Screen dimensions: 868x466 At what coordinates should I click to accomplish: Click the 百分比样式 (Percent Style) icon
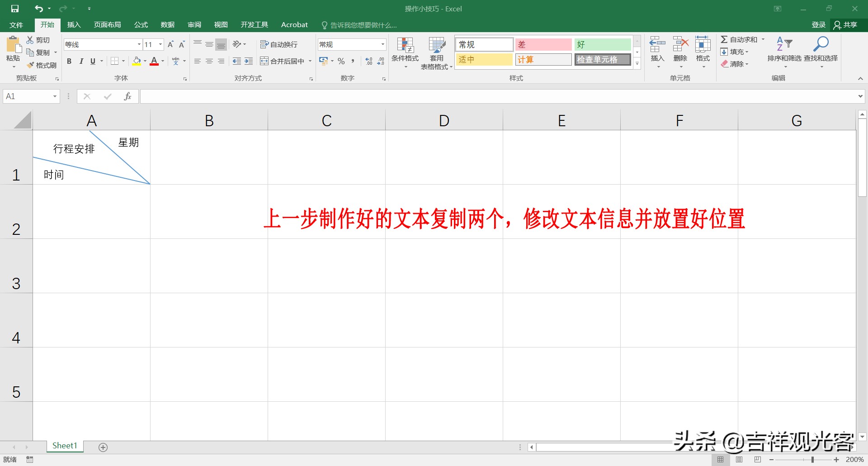pos(341,61)
